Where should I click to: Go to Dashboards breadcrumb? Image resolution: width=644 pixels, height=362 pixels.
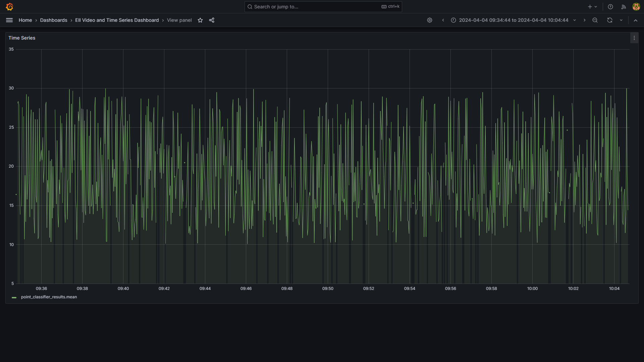[x=54, y=20]
